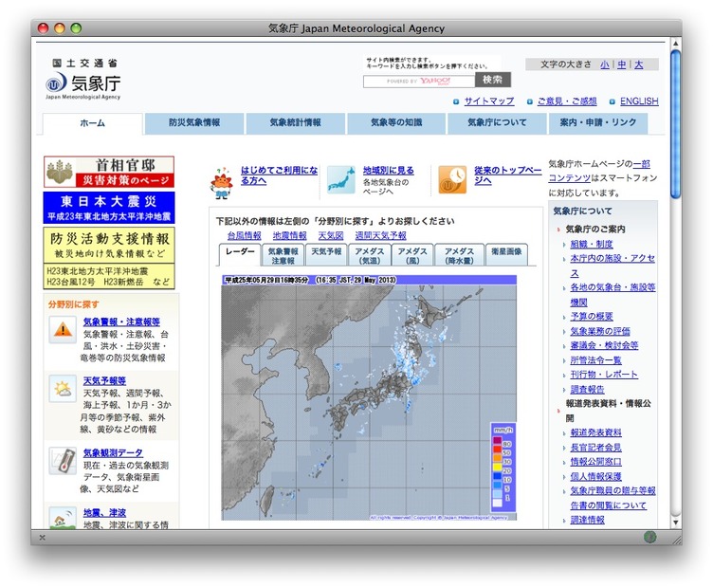Click the radar map of Japan
713x588 pixels.
(x=369, y=398)
